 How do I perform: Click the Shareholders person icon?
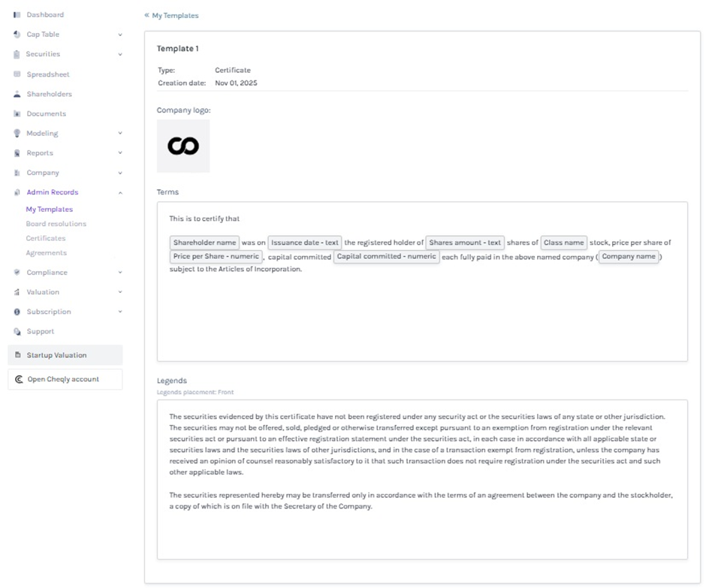point(17,95)
